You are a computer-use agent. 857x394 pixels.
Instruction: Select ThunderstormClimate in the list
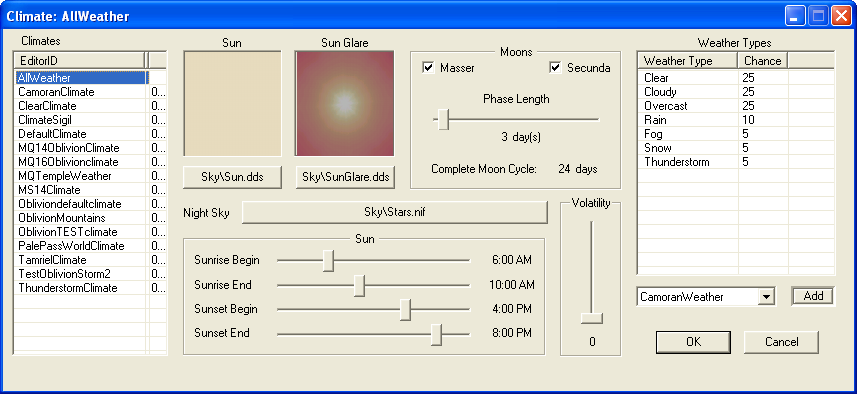tap(90, 288)
